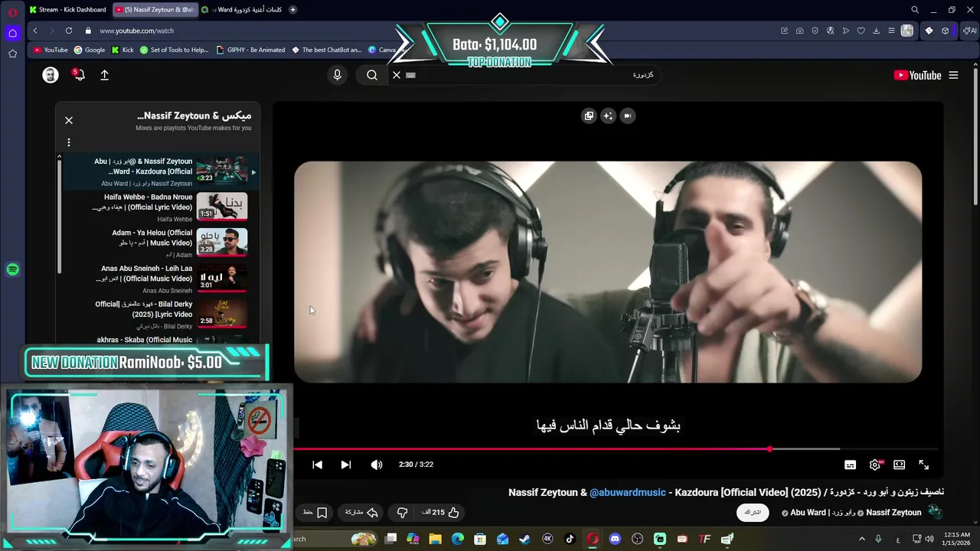Skip to next video in playlist

coord(345,465)
